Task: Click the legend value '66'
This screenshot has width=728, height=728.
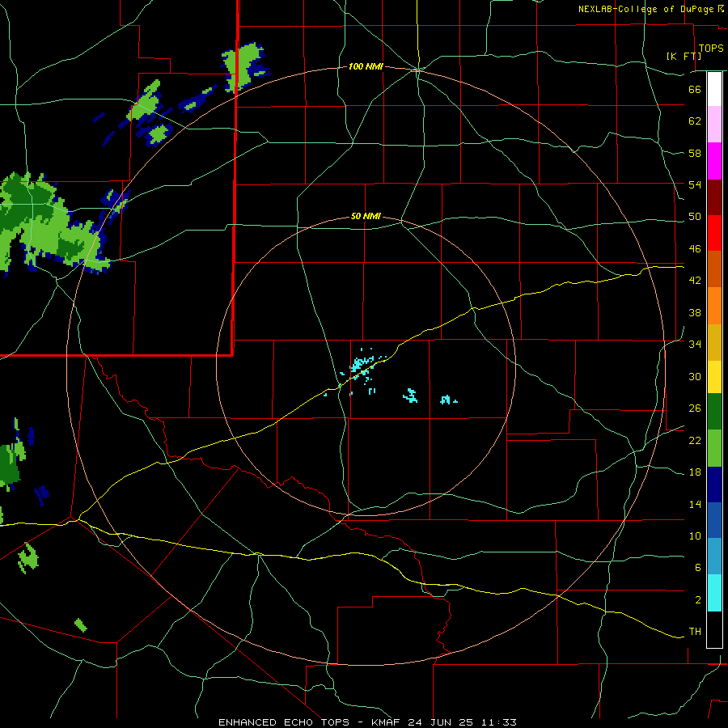Action: 695,90
